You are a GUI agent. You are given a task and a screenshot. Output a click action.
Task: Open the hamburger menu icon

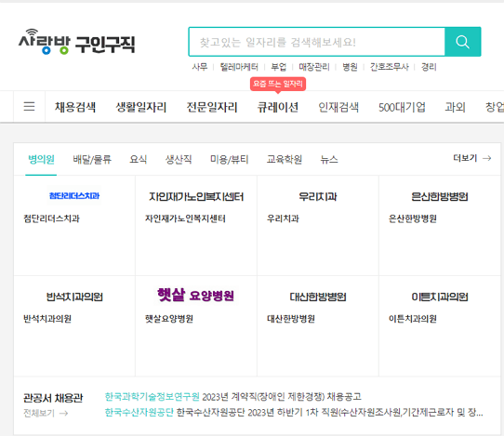tap(29, 106)
